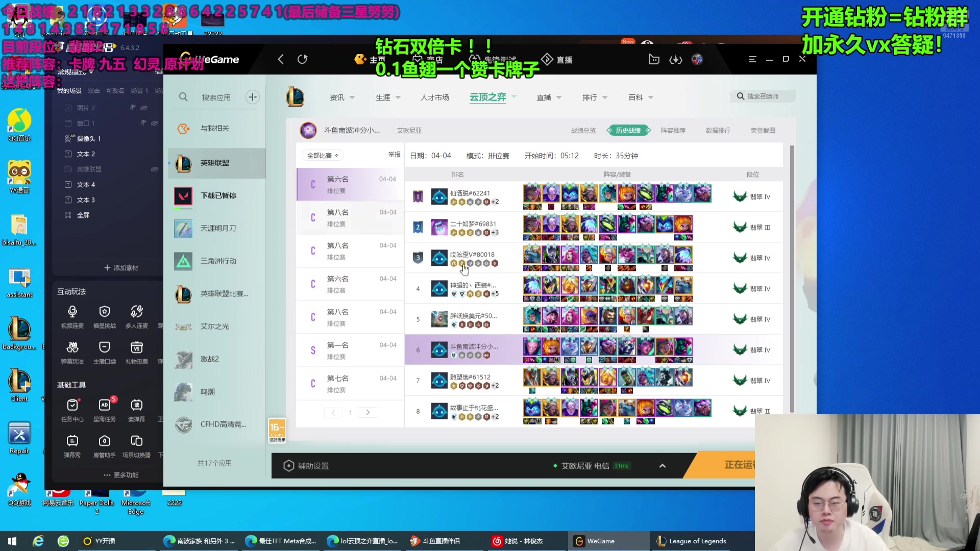Image resolution: width=980 pixels, height=551 pixels.
Task: Switch to 阵容推荐 tab
Action: (673, 131)
